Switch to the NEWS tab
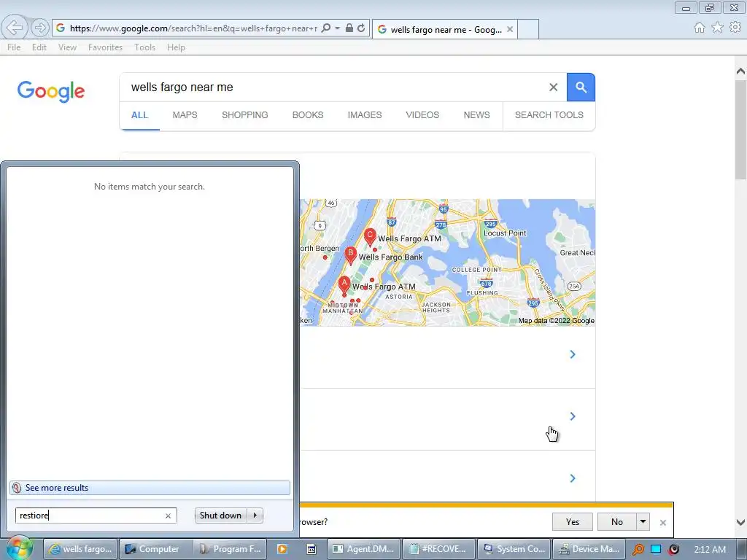The image size is (747, 560). [476, 114]
